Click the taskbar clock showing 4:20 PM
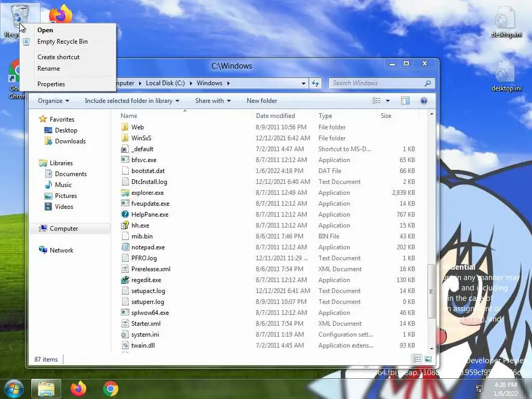Screen dimensions: 532x399 click(506, 389)
